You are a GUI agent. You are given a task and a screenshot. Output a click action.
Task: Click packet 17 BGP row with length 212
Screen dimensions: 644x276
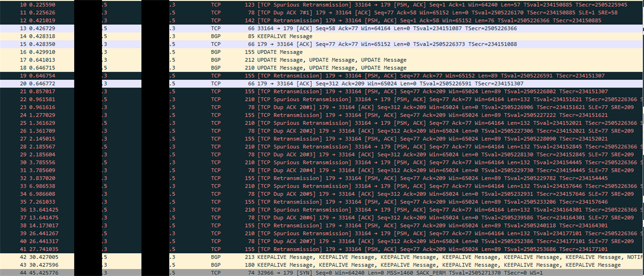322,61
